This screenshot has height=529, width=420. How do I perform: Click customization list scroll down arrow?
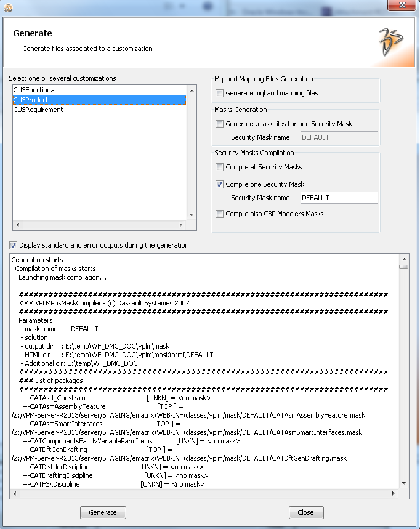coord(192,214)
